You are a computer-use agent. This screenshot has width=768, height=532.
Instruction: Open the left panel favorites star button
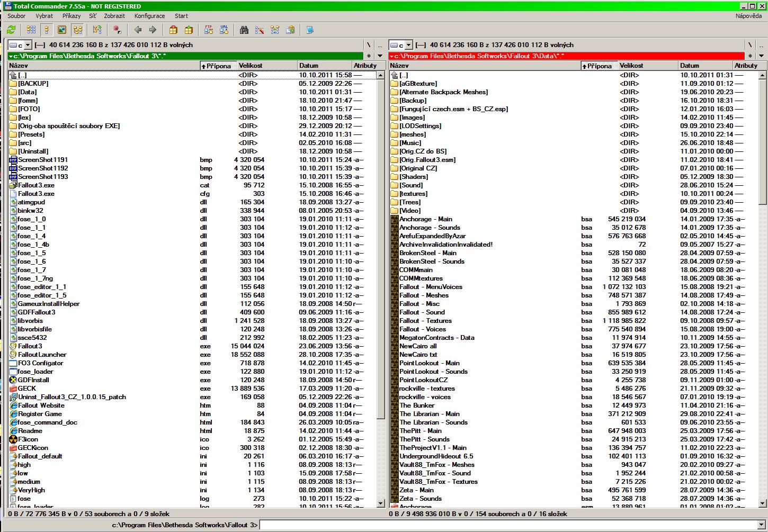click(x=369, y=56)
